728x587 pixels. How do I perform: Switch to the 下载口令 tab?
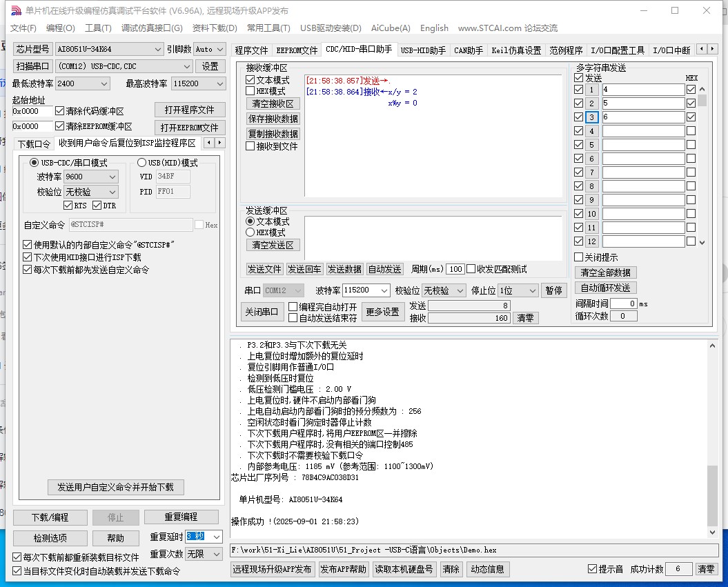click(34, 144)
